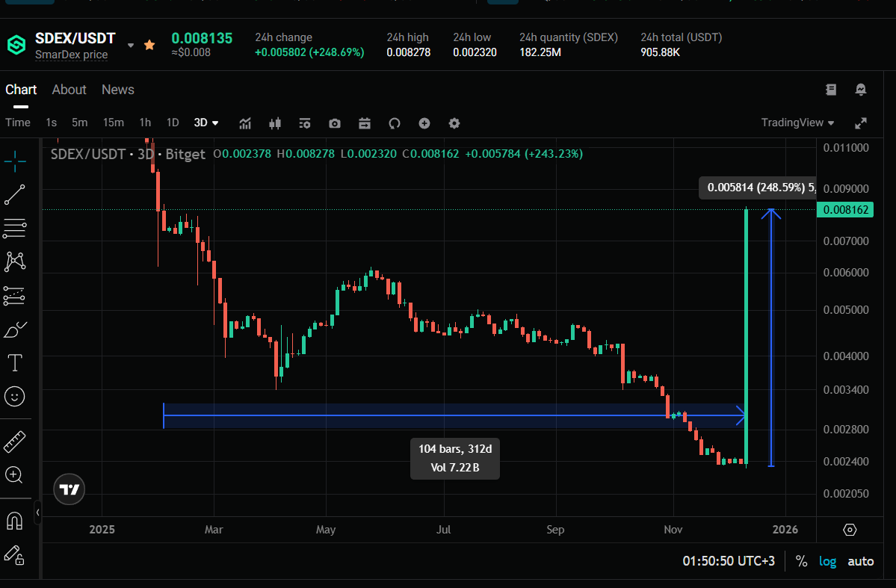
Task: Expand the 3D interval dropdown
Action: point(206,123)
